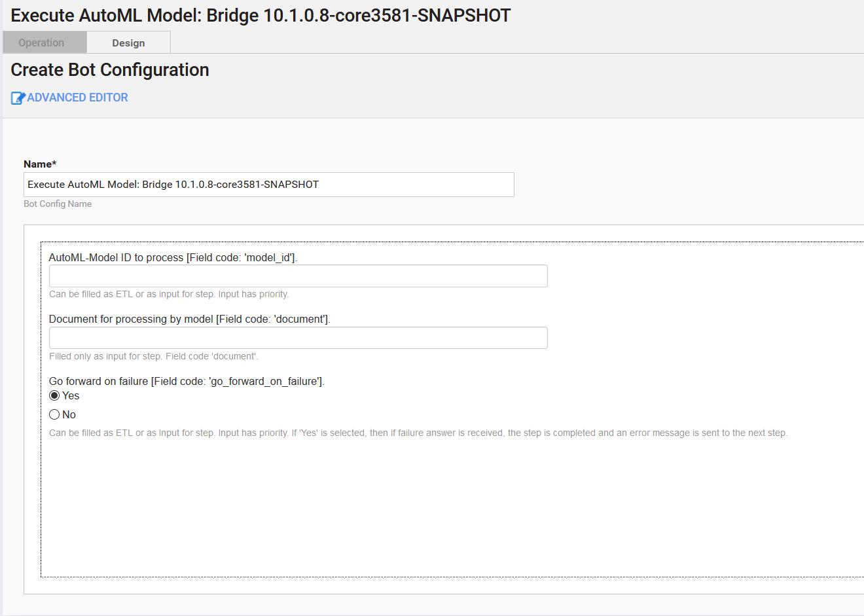Click the AutoML-Model ID input box

tap(298, 276)
